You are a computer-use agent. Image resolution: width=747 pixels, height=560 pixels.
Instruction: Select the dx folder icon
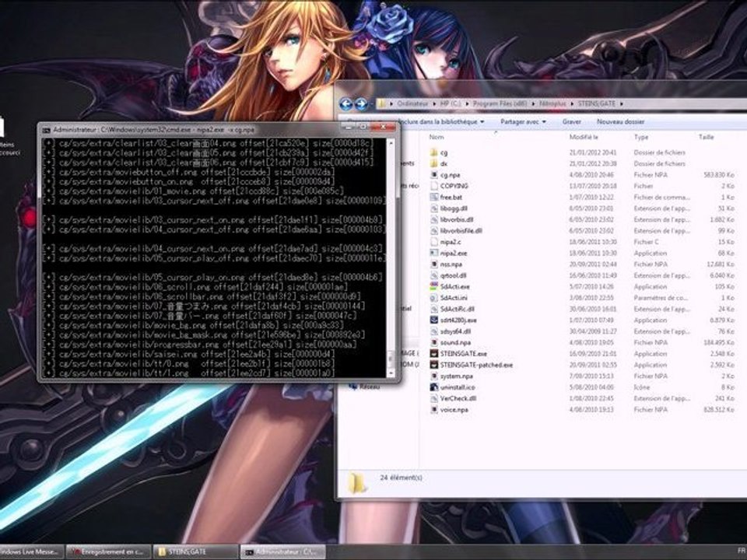pyautogui.click(x=434, y=163)
